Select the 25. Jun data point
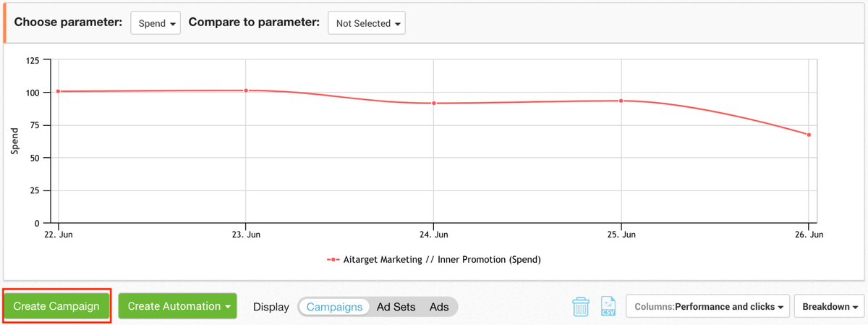This screenshot has width=868, height=325. [x=621, y=101]
